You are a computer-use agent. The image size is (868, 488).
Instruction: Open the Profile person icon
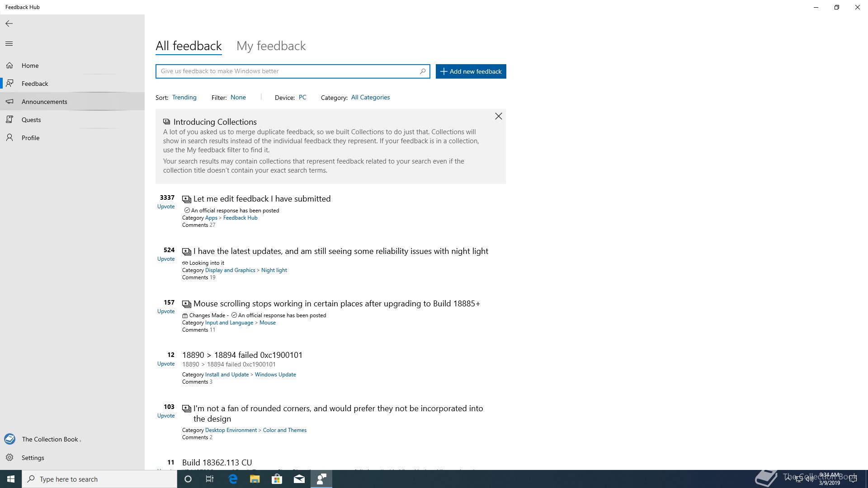pos(9,138)
